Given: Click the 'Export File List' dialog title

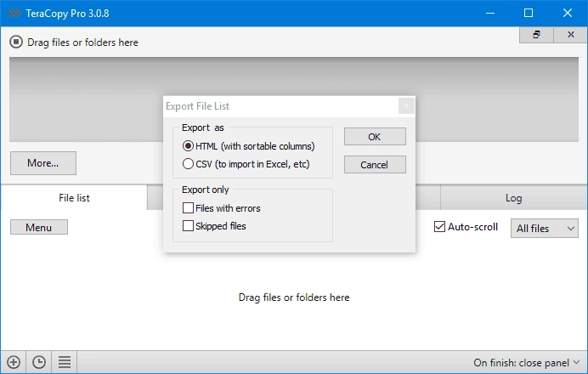Looking at the screenshot, I should 198,106.
